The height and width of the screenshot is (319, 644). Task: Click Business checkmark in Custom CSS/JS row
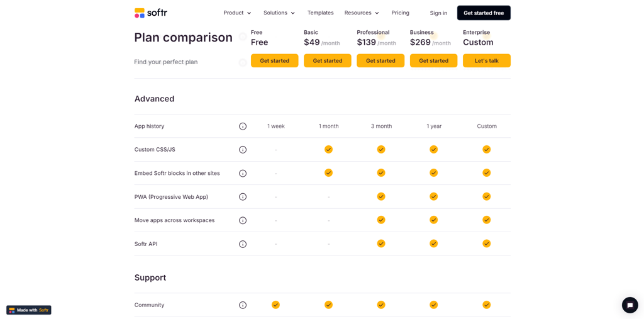point(434,149)
